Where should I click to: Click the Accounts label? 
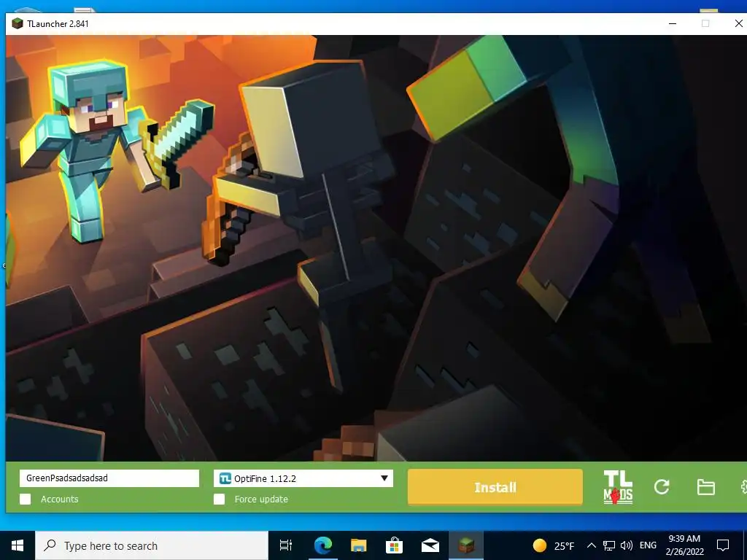click(60, 499)
